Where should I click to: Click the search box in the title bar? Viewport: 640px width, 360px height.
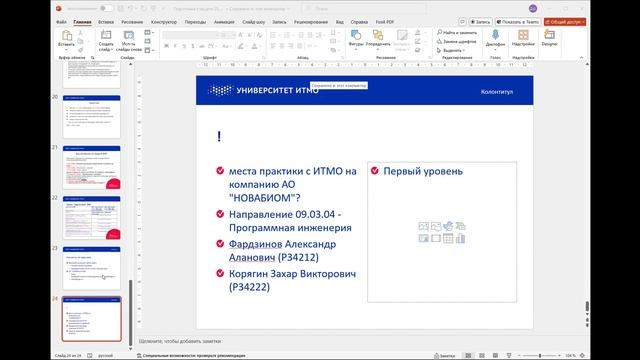(x=364, y=8)
